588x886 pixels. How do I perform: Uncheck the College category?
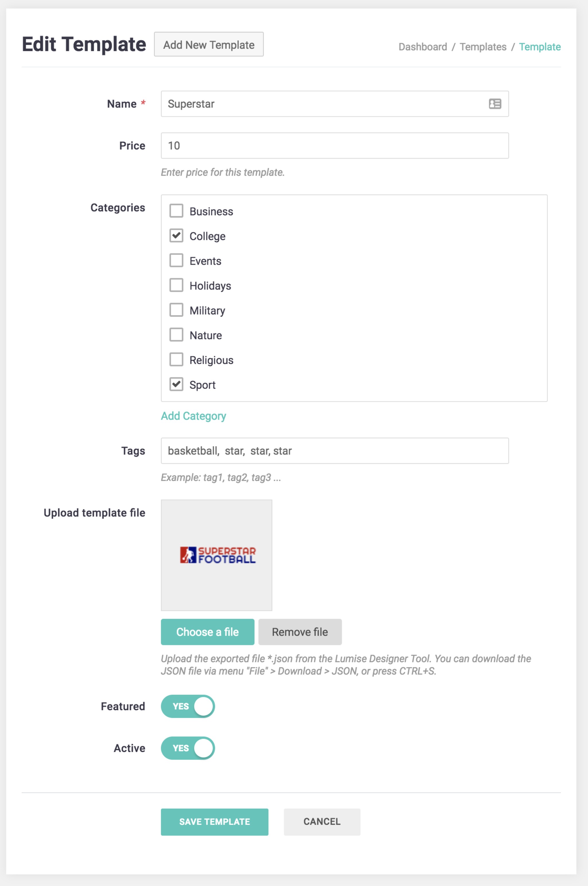click(176, 236)
